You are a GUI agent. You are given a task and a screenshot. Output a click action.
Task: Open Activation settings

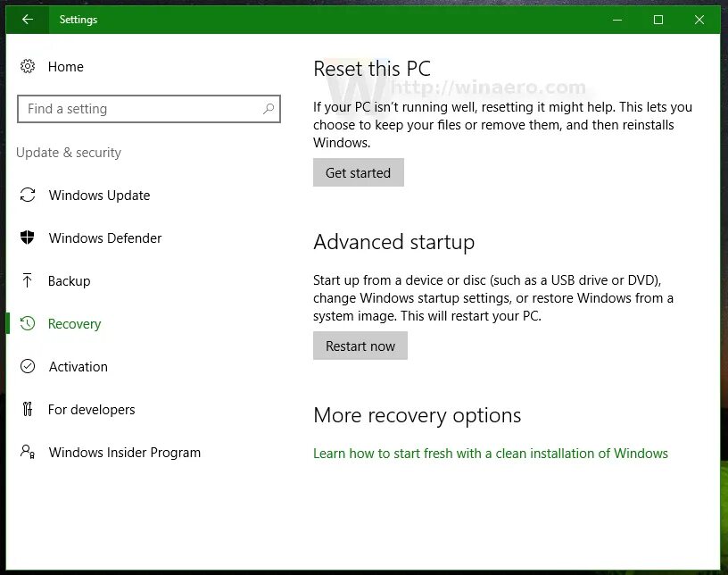[x=78, y=367]
